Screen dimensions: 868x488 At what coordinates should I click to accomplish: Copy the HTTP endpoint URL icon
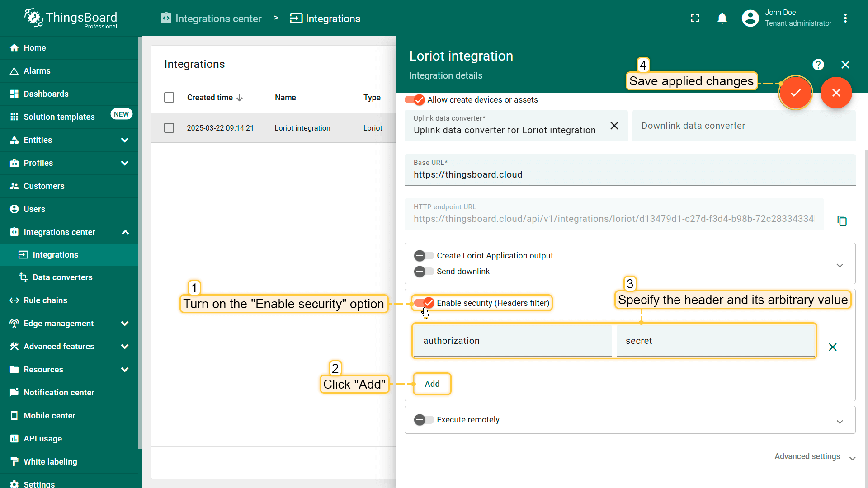tap(842, 221)
